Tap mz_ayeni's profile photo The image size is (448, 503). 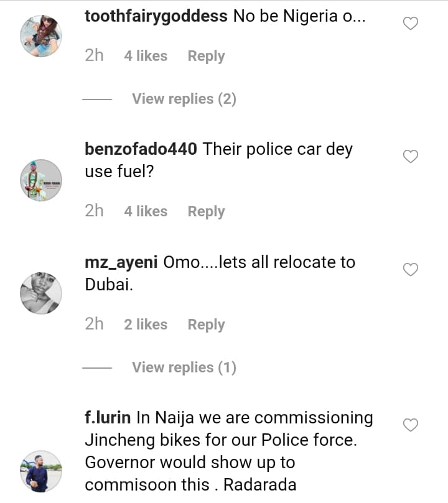[41, 293]
